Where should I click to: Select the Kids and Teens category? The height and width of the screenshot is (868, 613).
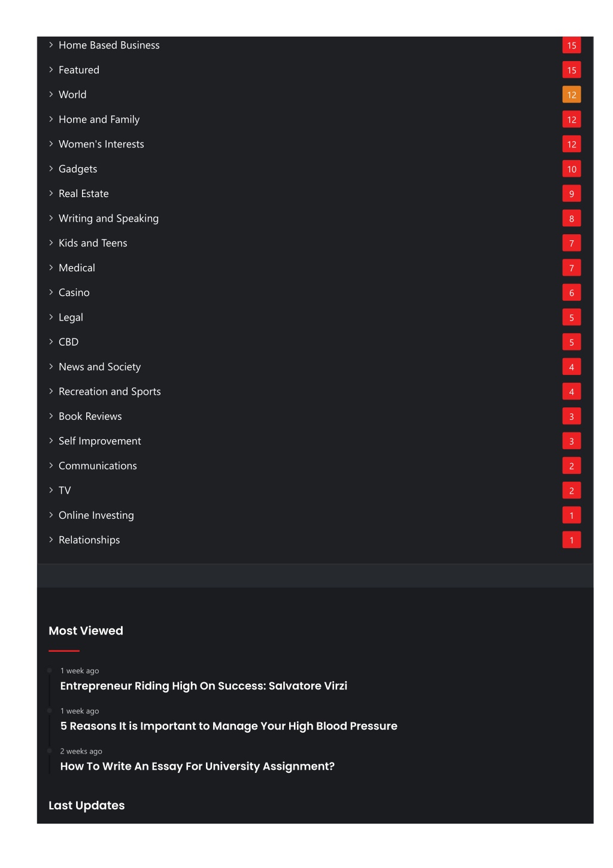(93, 243)
